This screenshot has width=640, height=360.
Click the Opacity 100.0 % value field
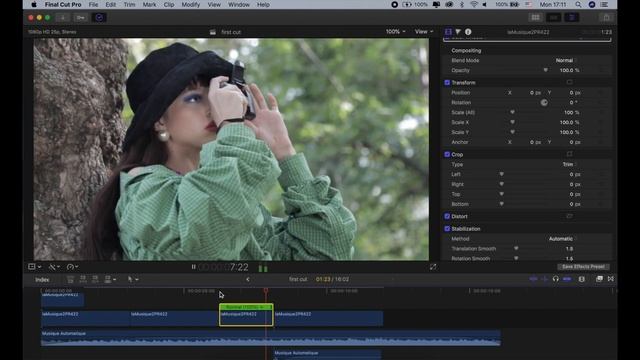[x=569, y=70]
